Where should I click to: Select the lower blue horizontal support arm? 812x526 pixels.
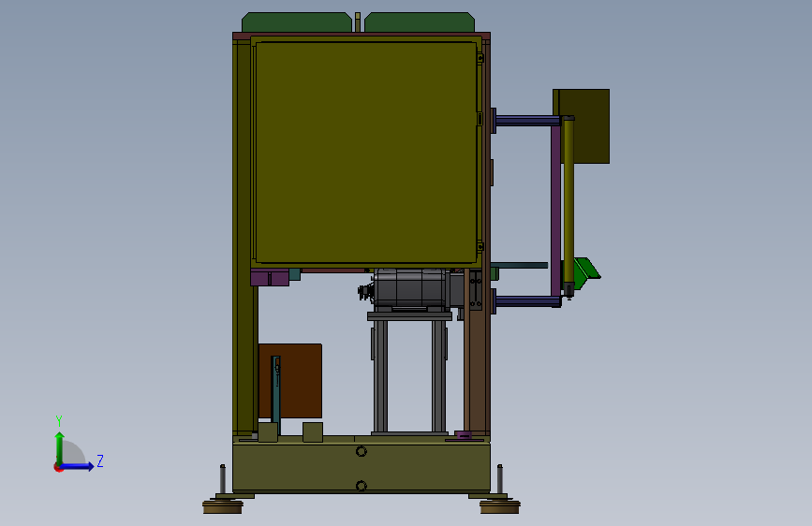coord(526,301)
